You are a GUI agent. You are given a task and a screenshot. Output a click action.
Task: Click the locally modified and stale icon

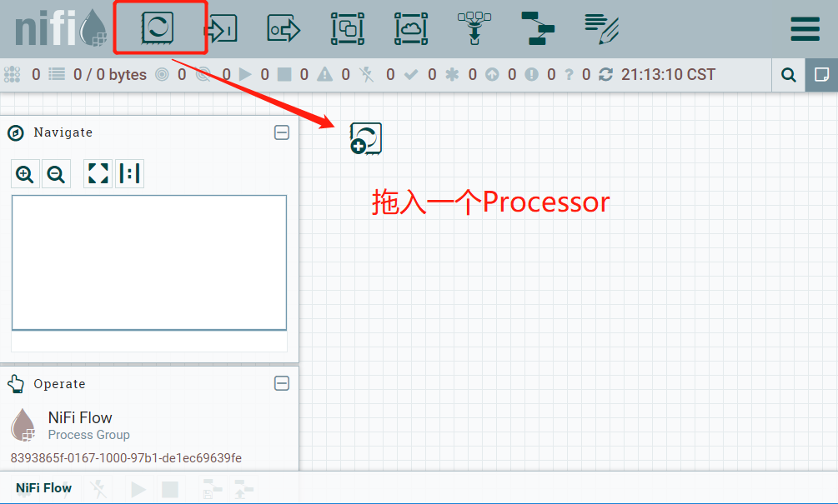[531, 74]
